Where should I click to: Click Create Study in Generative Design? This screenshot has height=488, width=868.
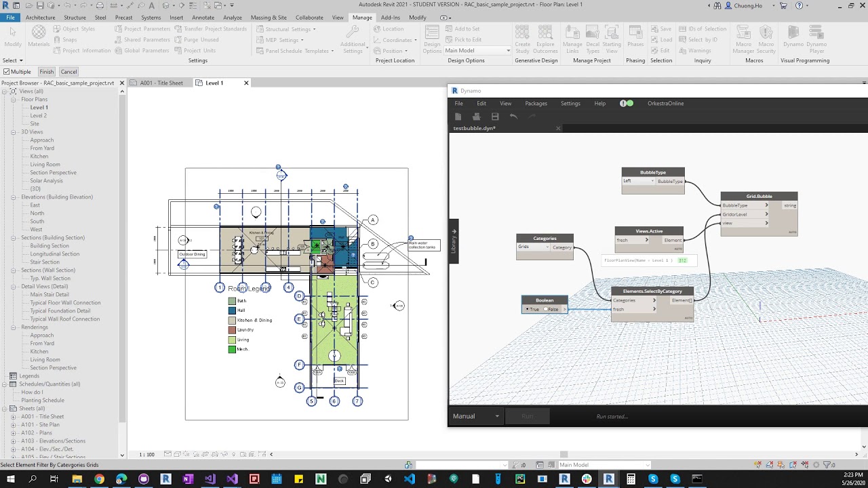click(522, 39)
